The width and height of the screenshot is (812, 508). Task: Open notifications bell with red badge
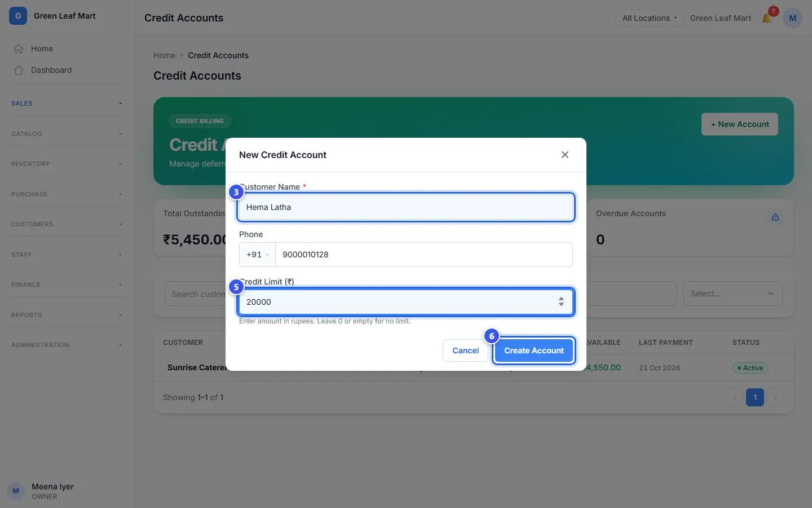767,17
